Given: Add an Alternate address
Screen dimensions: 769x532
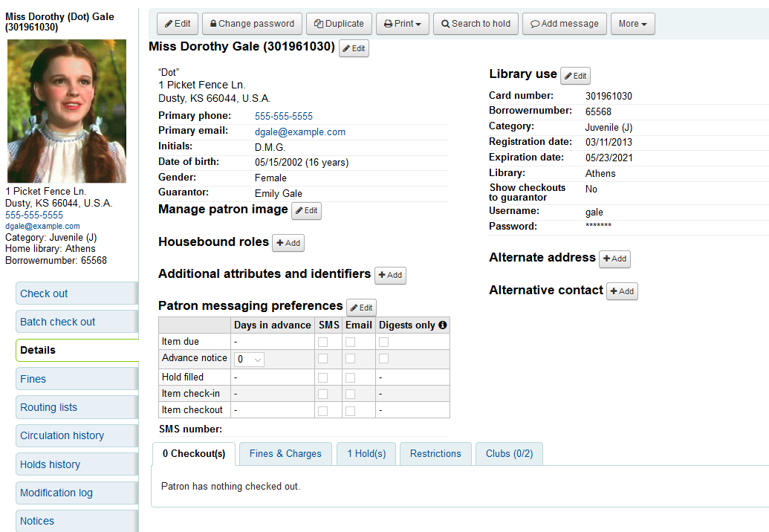Looking at the screenshot, I should tap(614, 259).
